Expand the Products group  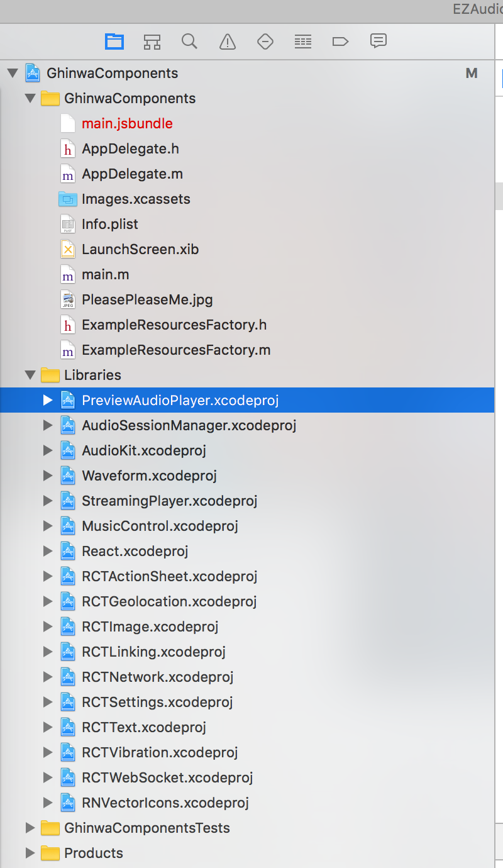(x=30, y=853)
